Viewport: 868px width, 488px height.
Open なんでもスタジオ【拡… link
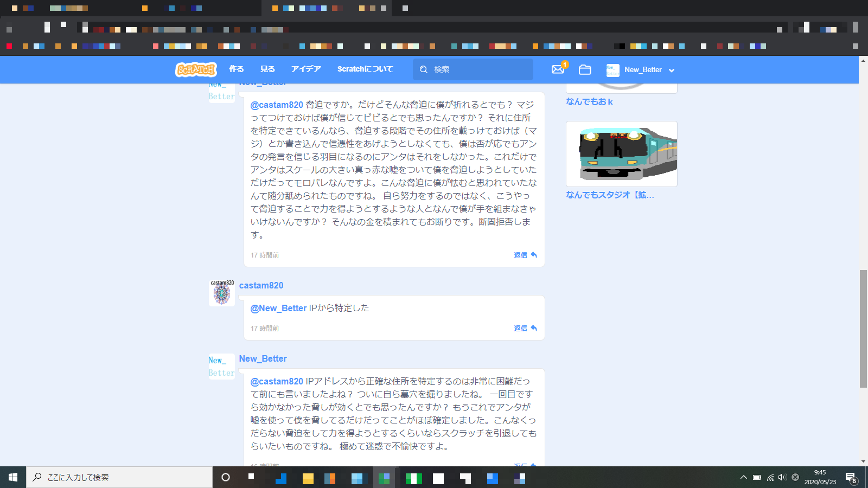[x=610, y=195]
